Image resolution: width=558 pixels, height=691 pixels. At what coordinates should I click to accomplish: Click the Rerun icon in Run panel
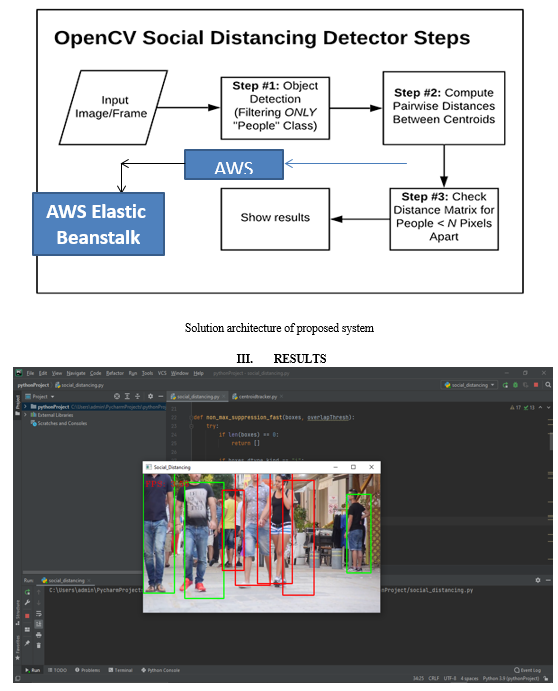pyautogui.click(x=27, y=592)
